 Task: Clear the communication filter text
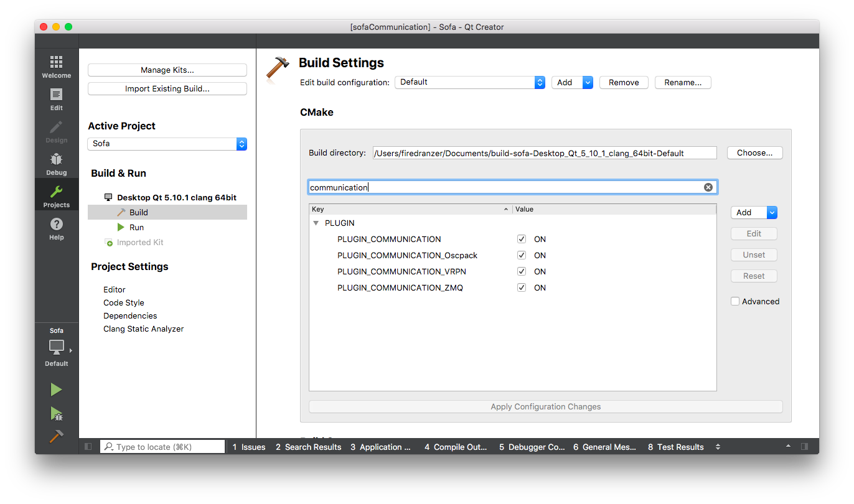click(708, 187)
